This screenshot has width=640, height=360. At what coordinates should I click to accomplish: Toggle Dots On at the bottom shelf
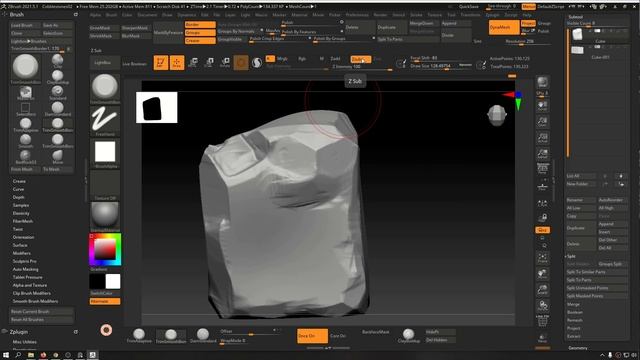[312, 336]
